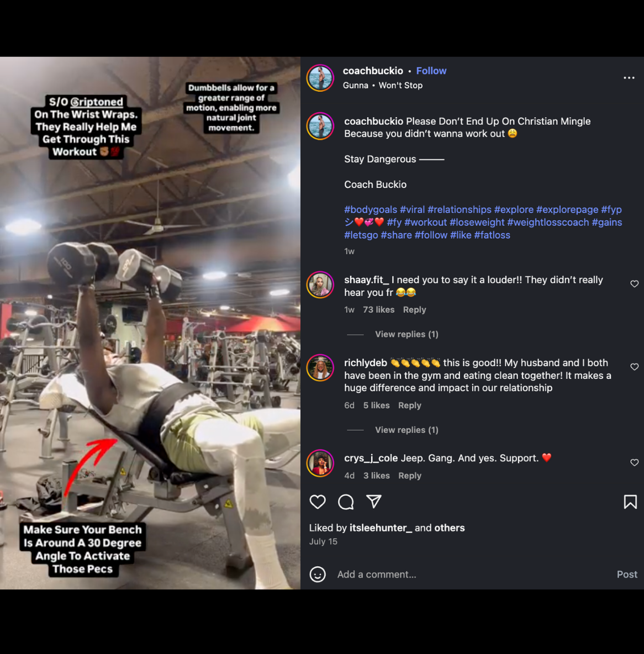
Task: Expand replies under richlydeb's comment
Action: 407,430
